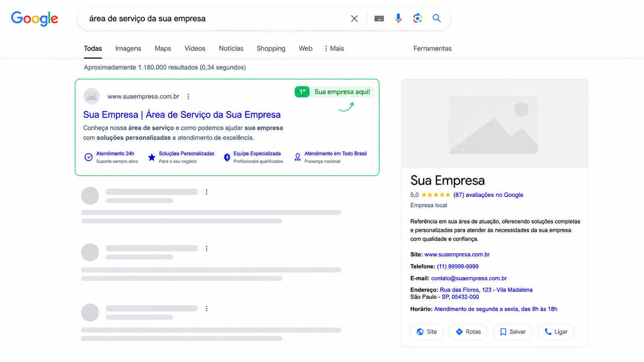Switch to the Imagens tab
Screen dimensions: 644x362
pyautogui.click(x=128, y=48)
